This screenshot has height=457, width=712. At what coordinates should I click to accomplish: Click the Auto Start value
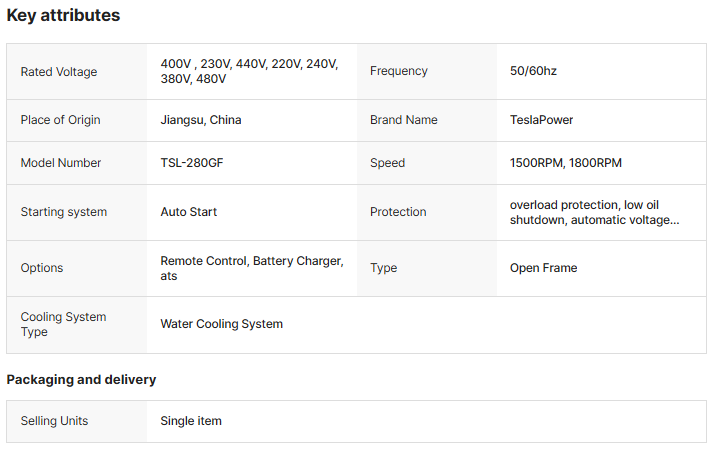188,212
